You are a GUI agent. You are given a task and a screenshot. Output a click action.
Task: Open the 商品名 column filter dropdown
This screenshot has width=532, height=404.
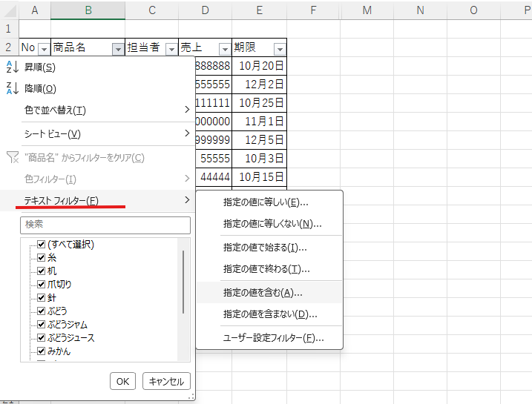pos(118,50)
